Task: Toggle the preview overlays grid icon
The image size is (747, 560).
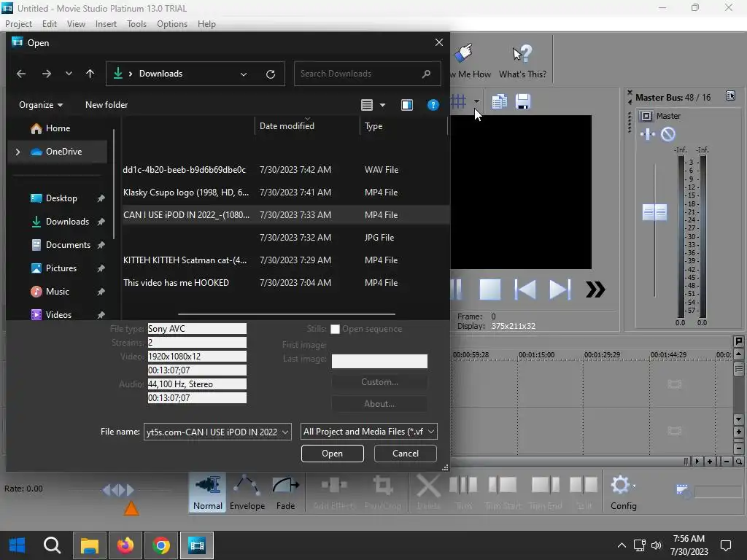Action: coord(458,101)
